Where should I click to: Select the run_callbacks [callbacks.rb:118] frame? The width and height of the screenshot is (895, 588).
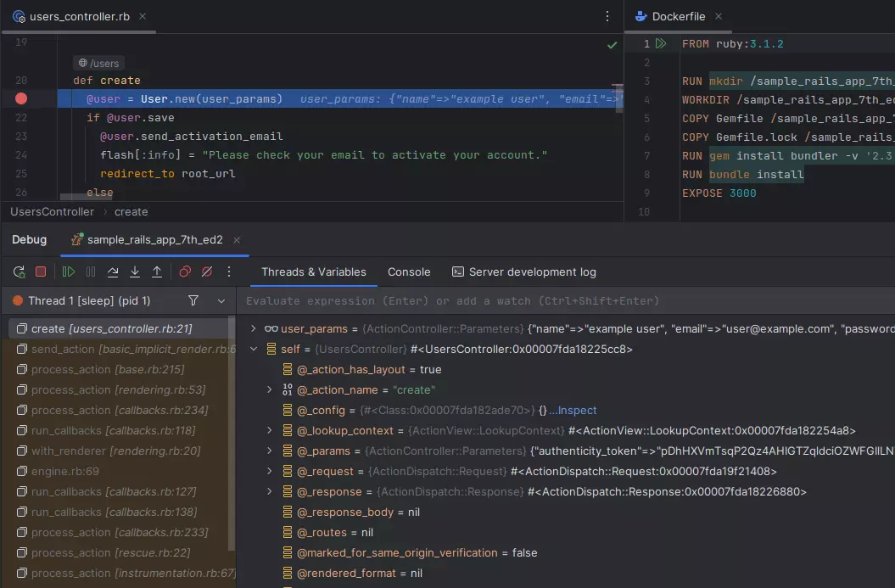pyautogui.click(x=113, y=430)
